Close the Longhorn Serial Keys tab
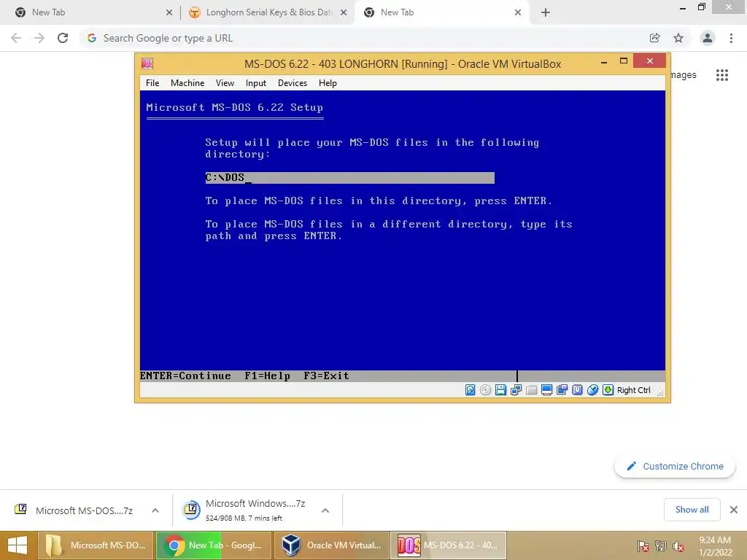 pyautogui.click(x=344, y=12)
